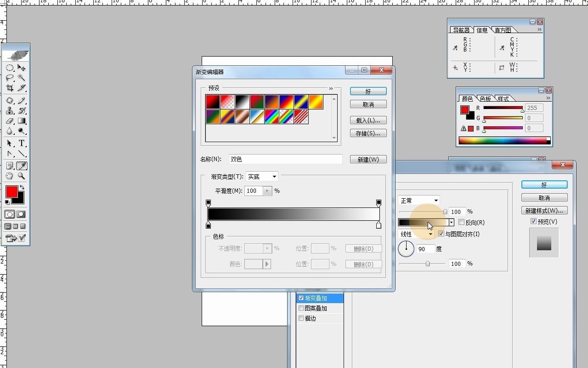Select the Magic Wand tool

[22, 78]
